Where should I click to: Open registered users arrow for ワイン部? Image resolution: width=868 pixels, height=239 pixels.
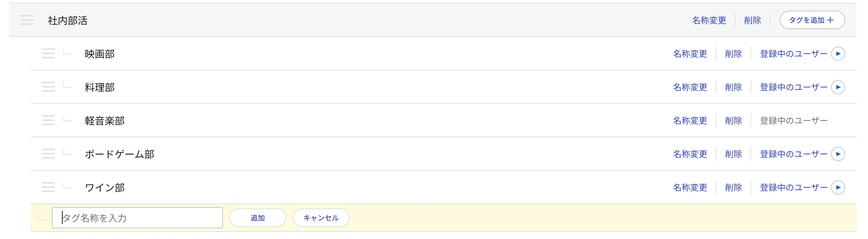838,187
